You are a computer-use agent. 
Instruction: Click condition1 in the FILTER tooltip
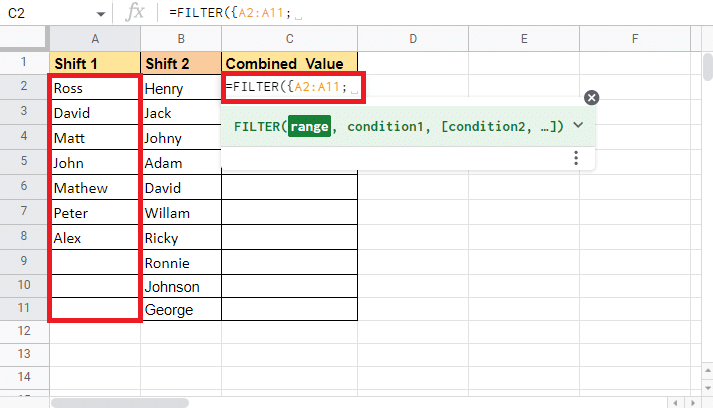[x=385, y=126]
